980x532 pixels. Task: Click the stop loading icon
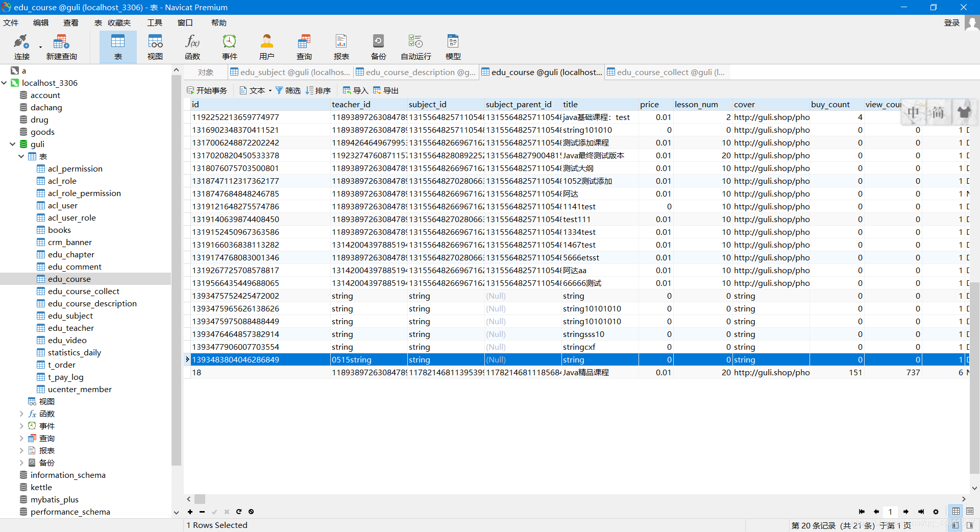pos(251,512)
